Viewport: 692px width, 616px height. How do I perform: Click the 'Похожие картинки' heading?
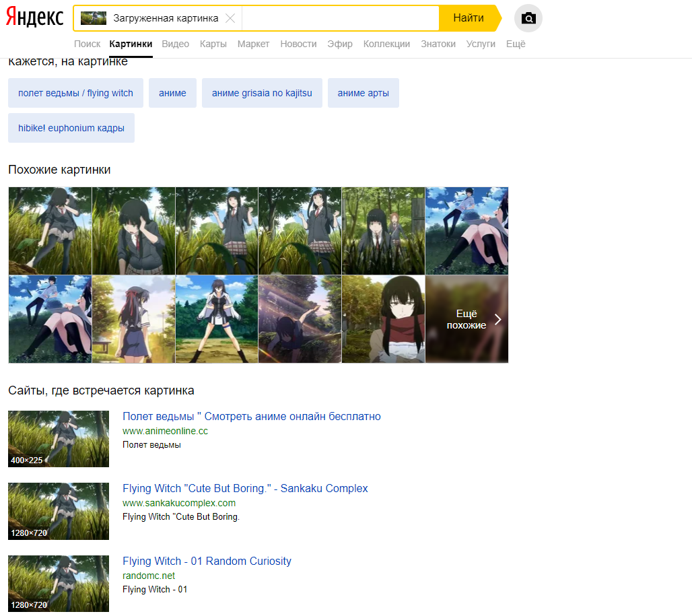click(59, 170)
